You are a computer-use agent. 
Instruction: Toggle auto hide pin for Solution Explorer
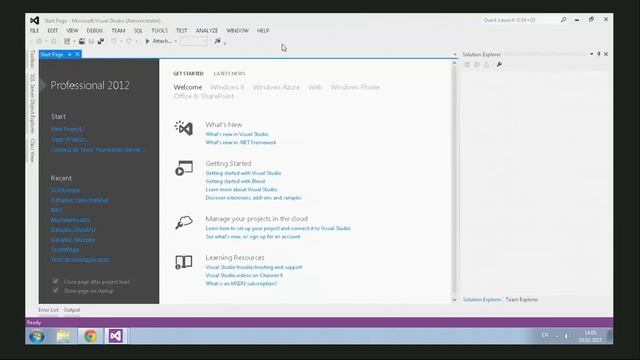(x=599, y=54)
